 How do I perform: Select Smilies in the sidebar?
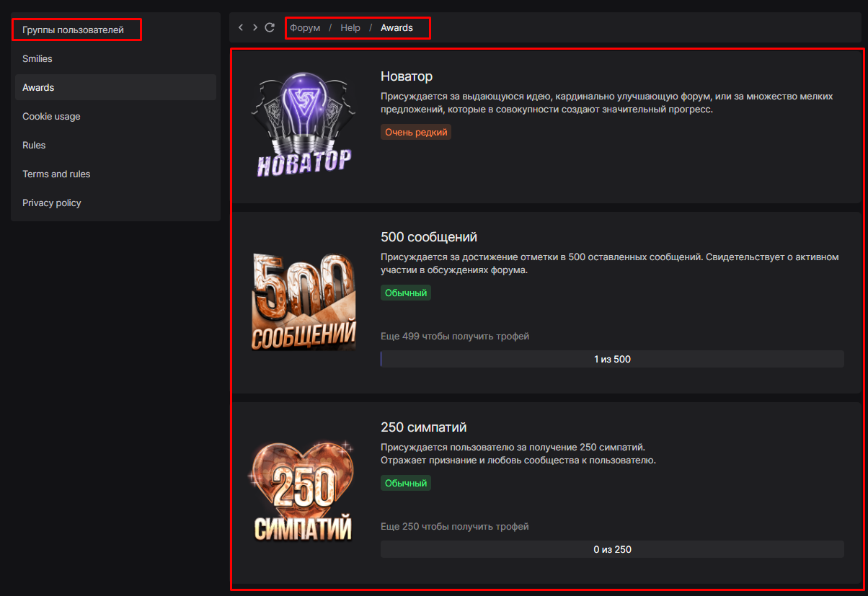click(37, 59)
